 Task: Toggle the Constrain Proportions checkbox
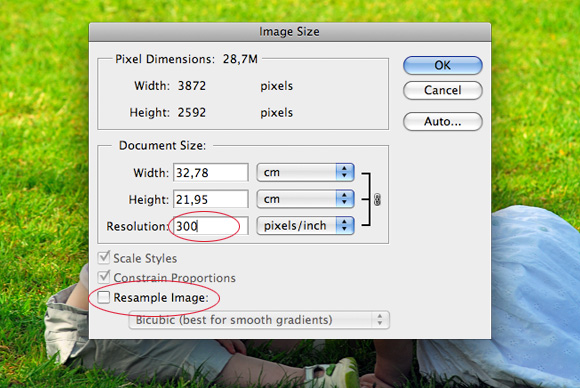coord(104,277)
